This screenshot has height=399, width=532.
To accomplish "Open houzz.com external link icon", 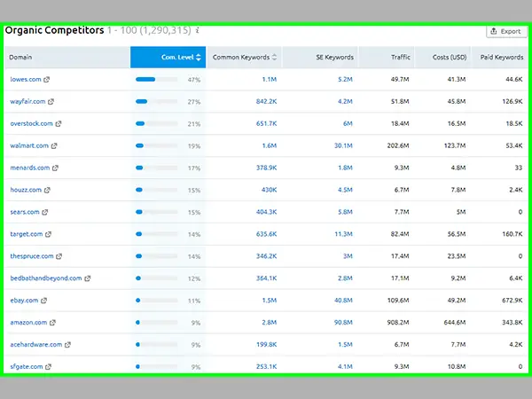I will [47, 190].
